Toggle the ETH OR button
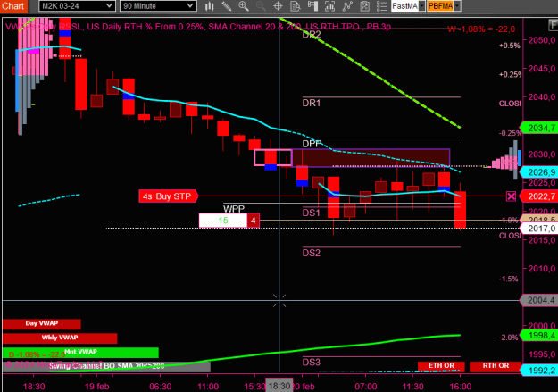The width and height of the screenshot is (558, 392). [x=441, y=366]
